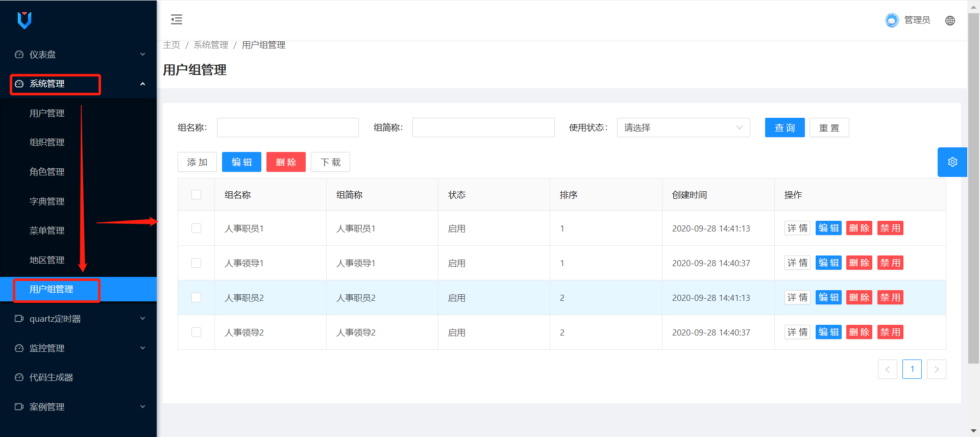The height and width of the screenshot is (437, 980).
Task: View 详情 for 人事领导2
Action: (x=797, y=332)
